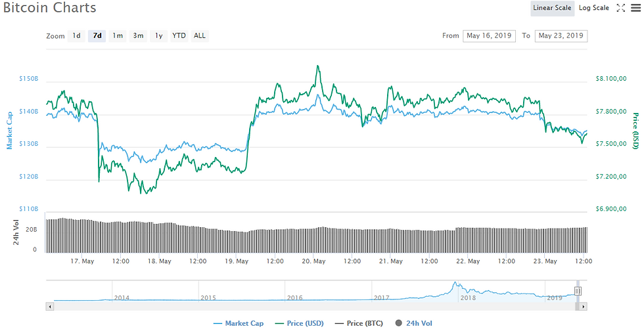Viewport: 644px width, 329px height.
Task: Click the $110B market cap axis label
Action: tap(28, 209)
